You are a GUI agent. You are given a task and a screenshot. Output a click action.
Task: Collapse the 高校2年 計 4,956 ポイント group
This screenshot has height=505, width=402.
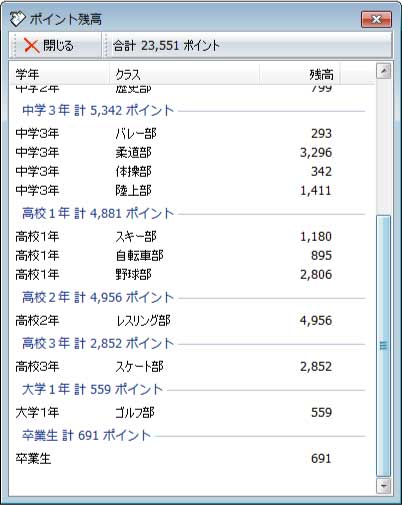pos(98,297)
